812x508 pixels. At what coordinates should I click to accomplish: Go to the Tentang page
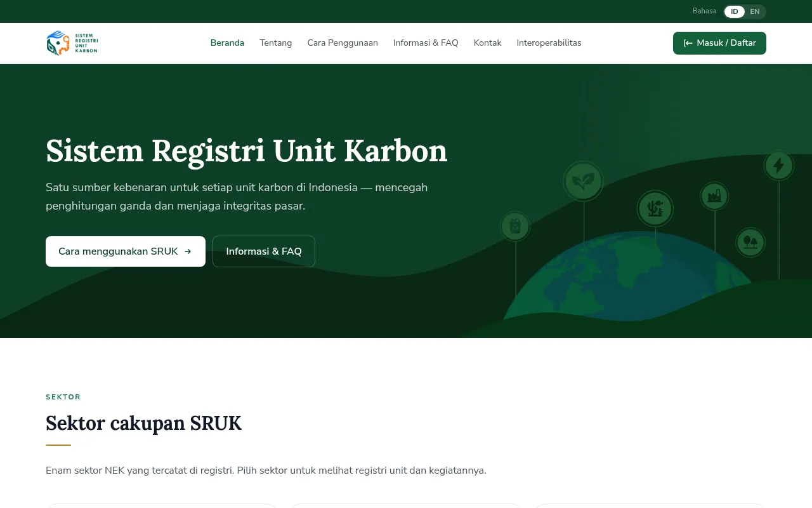pos(276,43)
